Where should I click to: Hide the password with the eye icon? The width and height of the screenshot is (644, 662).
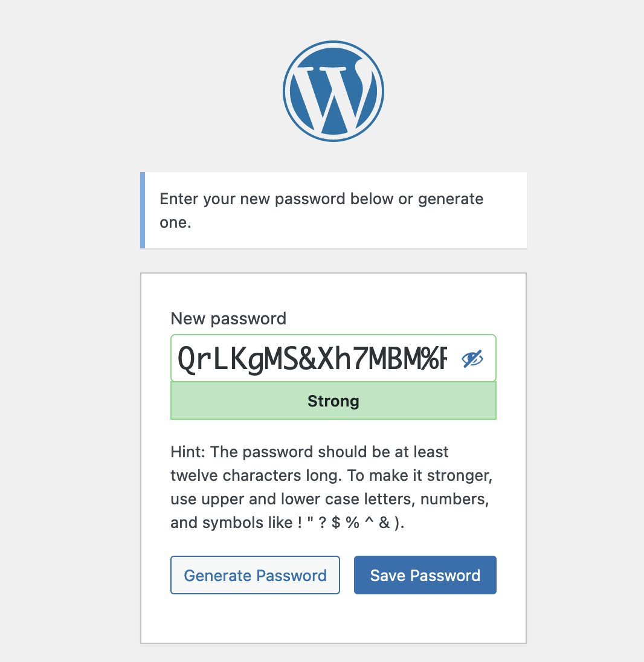[x=472, y=359]
